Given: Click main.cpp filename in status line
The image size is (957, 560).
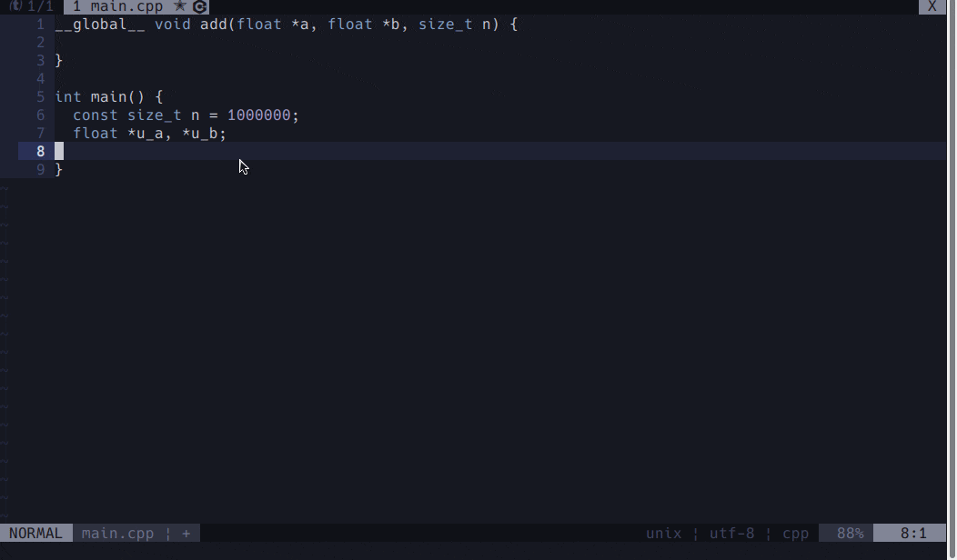Looking at the screenshot, I should [x=117, y=533].
